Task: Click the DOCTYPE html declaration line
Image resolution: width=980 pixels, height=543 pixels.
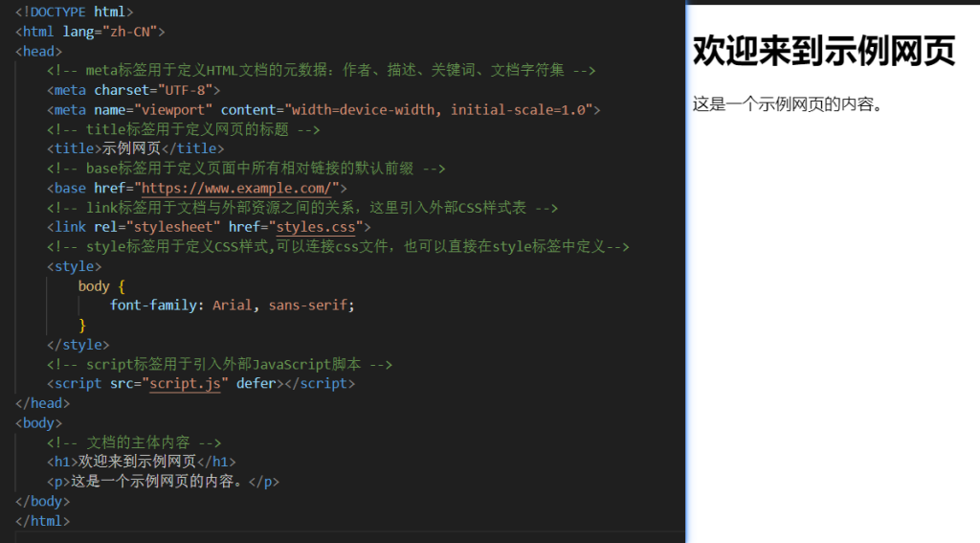Action: pos(75,11)
